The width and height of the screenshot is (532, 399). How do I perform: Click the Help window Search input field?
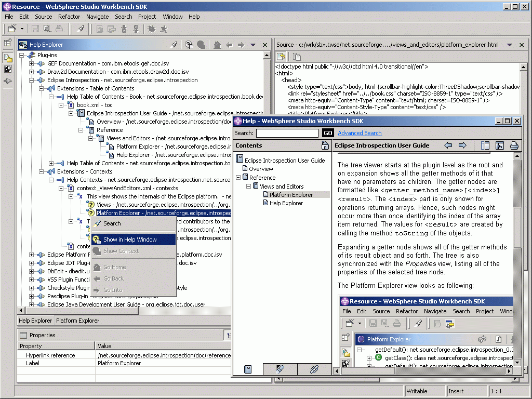(x=287, y=133)
